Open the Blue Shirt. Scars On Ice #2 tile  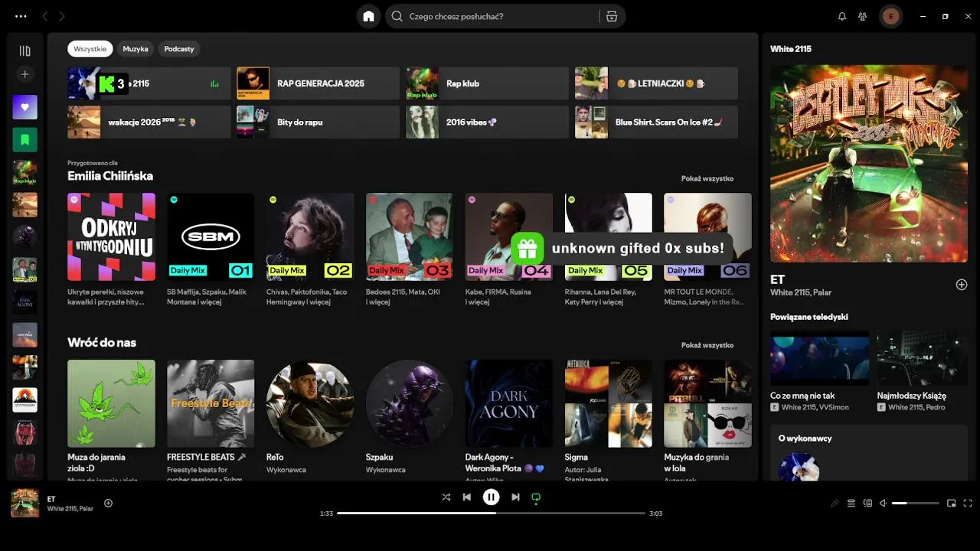tap(656, 122)
